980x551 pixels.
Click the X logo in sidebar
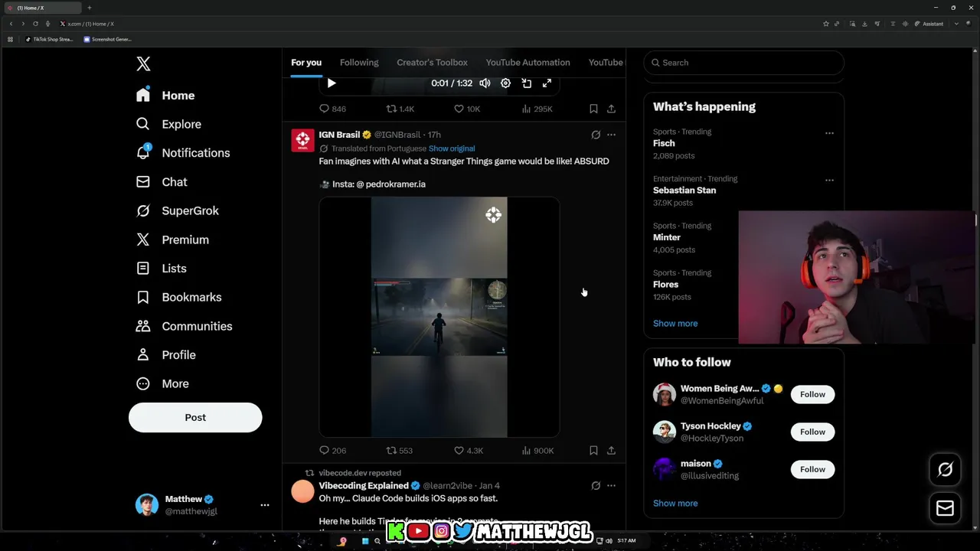tap(143, 64)
